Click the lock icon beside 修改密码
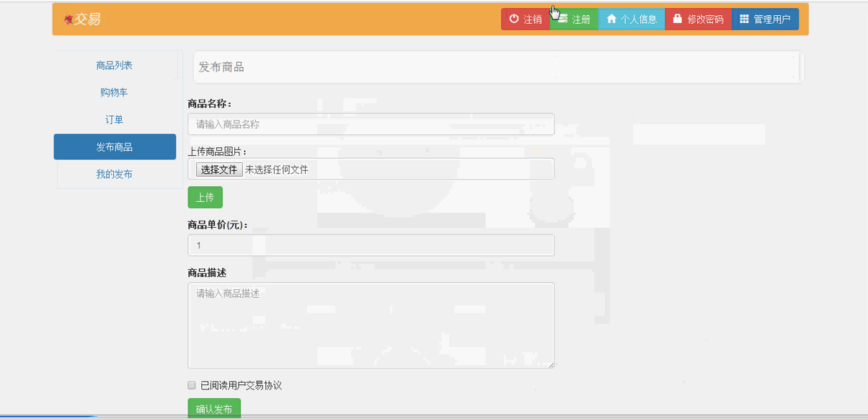 coord(677,19)
